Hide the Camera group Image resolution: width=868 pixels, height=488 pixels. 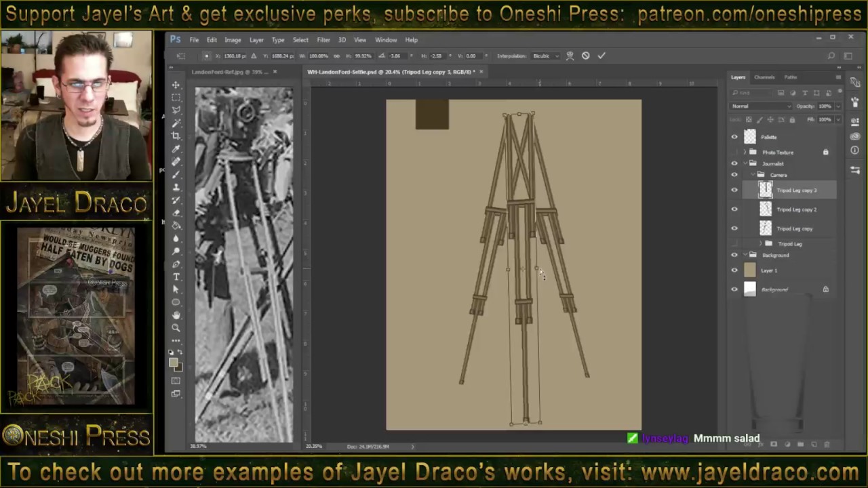click(734, 175)
